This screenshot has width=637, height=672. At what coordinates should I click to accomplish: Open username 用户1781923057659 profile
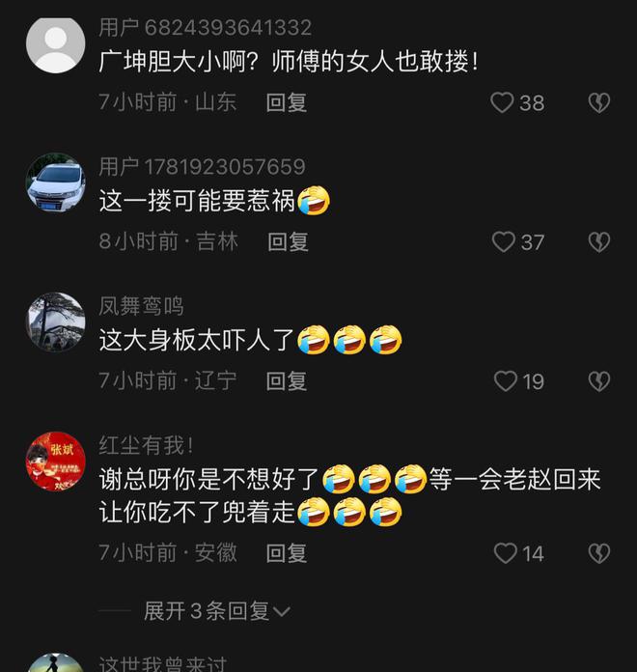[x=202, y=167]
